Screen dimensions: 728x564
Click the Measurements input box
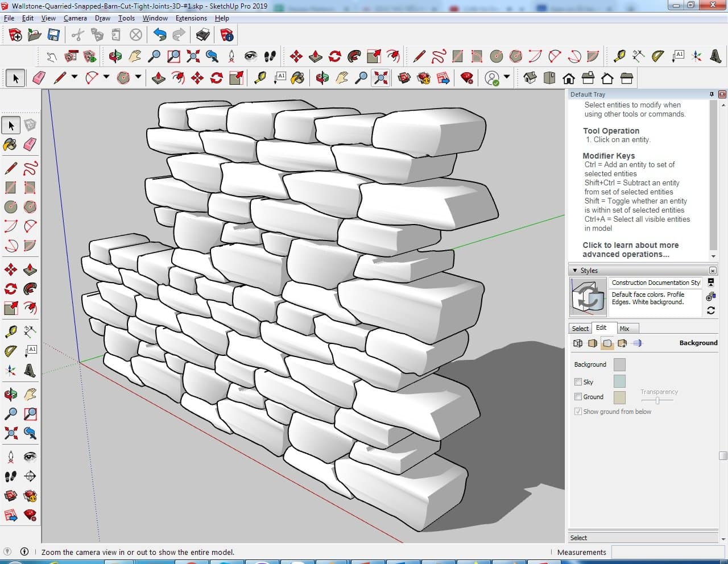coord(668,552)
